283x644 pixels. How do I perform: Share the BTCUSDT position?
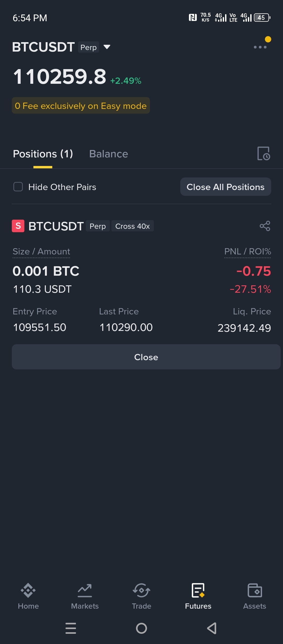(x=265, y=226)
